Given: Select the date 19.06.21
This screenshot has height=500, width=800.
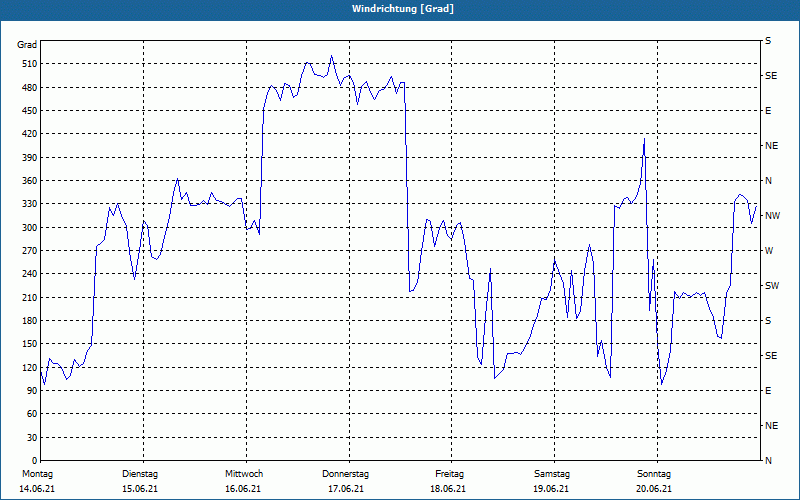Looking at the screenshot, I should (x=552, y=489).
